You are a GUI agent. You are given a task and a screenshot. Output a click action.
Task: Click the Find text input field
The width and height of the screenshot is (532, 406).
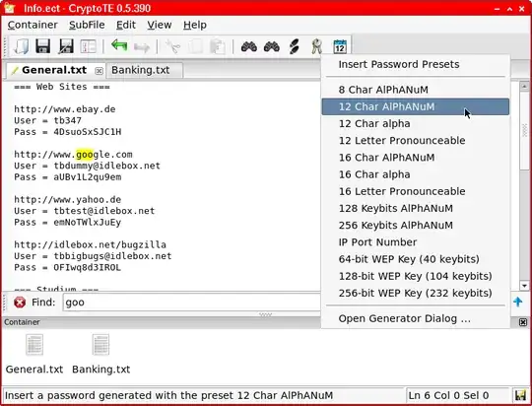tap(192, 303)
